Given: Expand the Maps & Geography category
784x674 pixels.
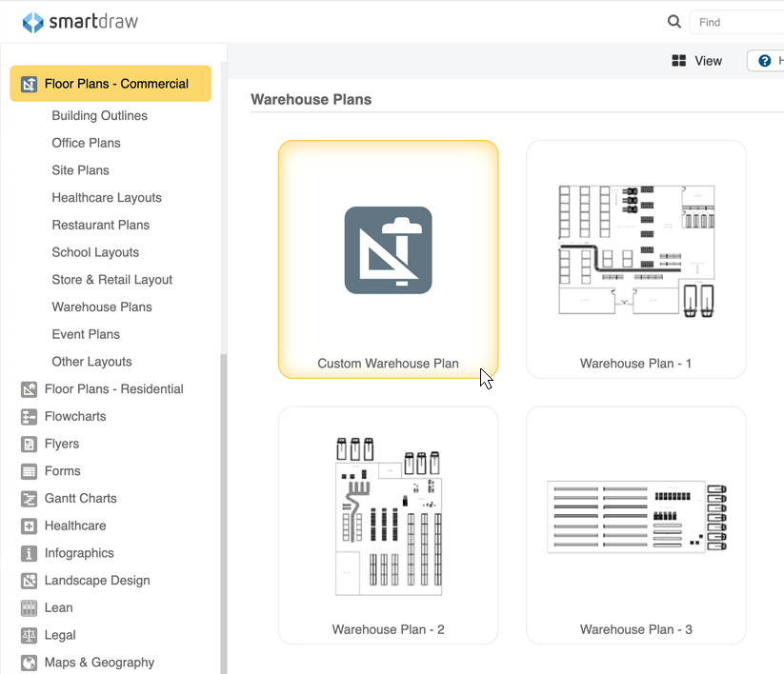Looking at the screenshot, I should (99, 663).
